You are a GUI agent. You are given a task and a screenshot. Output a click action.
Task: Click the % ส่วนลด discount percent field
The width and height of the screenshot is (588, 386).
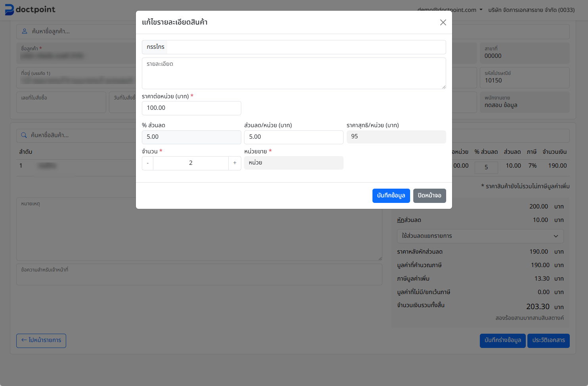(x=191, y=137)
